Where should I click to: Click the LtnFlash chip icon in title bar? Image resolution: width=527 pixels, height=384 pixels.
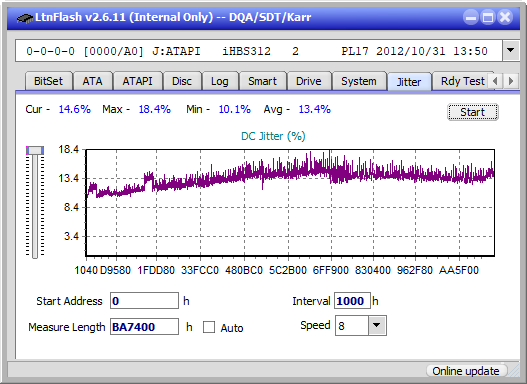point(25,17)
